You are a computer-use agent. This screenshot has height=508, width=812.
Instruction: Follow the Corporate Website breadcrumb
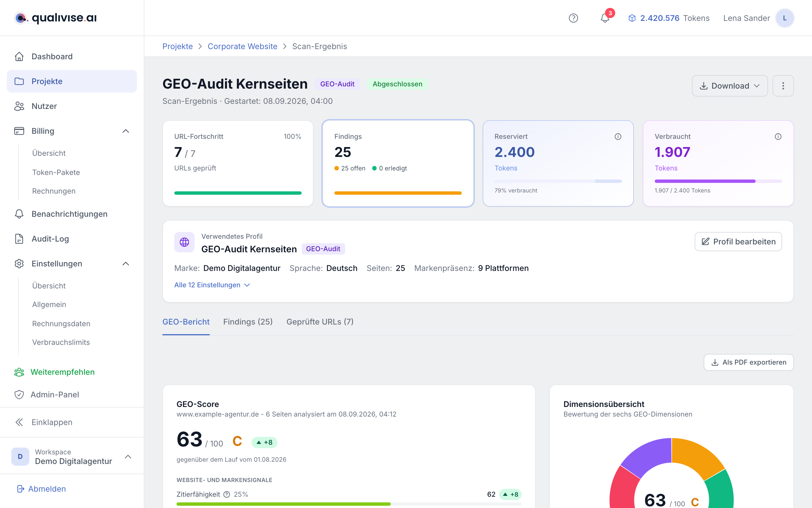point(242,46)
